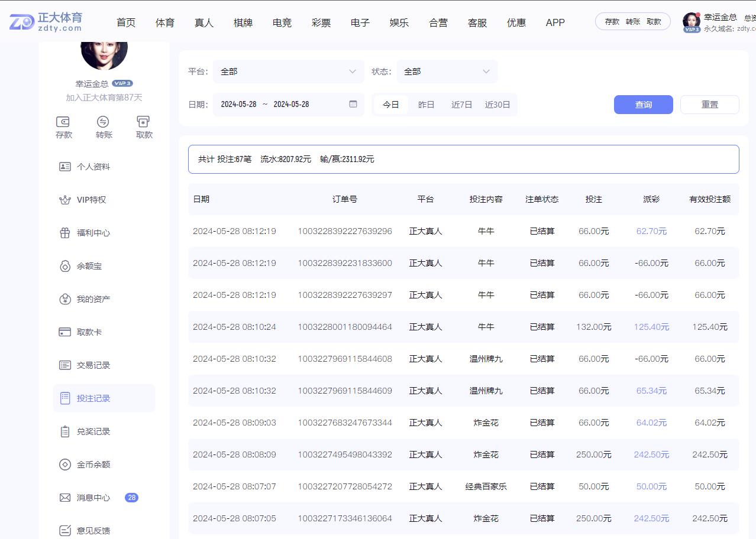Open the date range calendar picker
Screen dimensions: 756x539
[353, 104]
